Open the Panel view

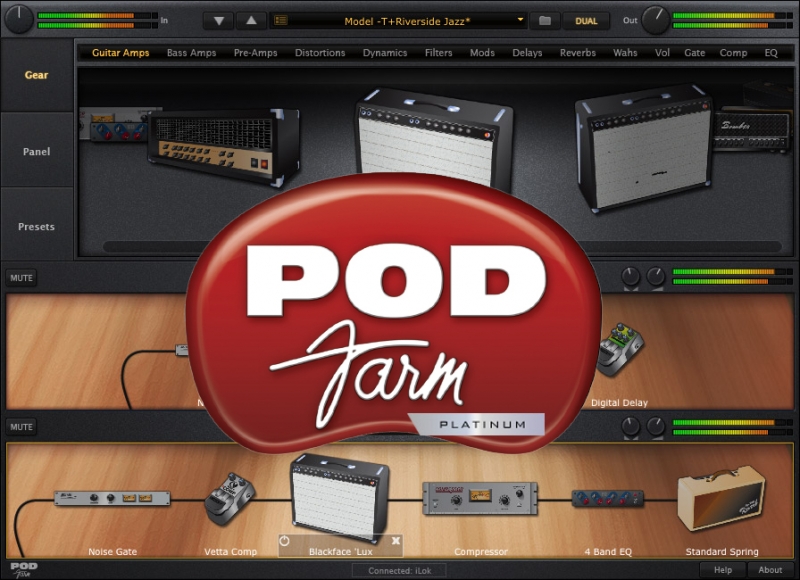[x=36, y=152]
